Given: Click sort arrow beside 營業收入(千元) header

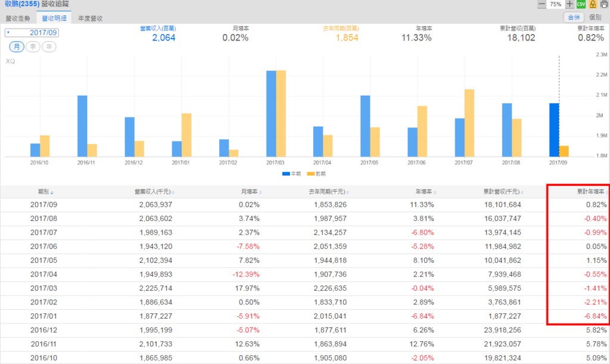Looking at the screenshot, I should pyautogui.click(x=173, y=192).
